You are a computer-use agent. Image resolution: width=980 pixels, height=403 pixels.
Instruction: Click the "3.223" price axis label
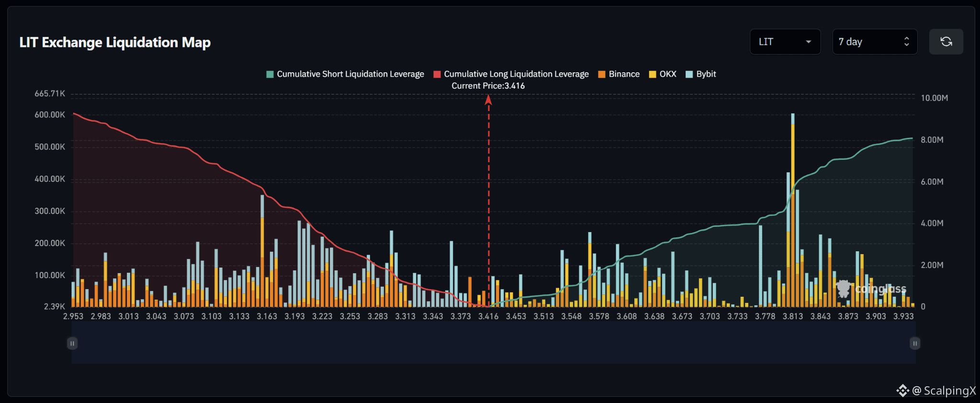point(322,316)
